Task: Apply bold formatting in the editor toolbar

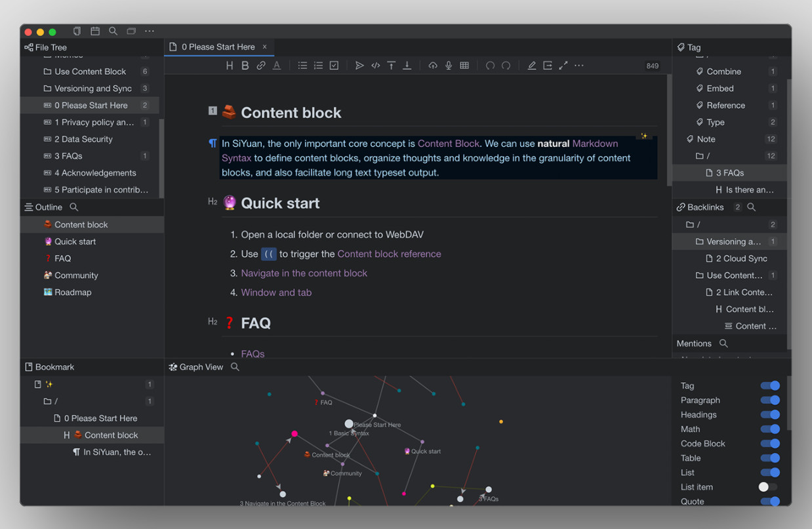Action: [245, 66]
